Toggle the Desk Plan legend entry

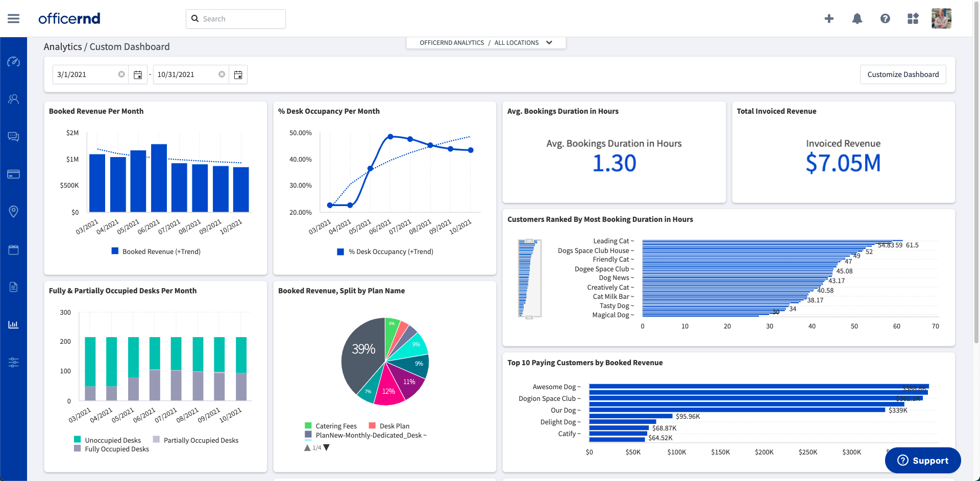[x=389, y=426]
